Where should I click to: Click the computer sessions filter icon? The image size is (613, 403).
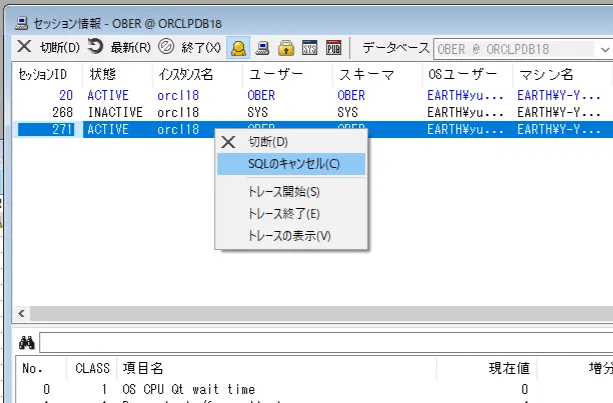(262, 48)
